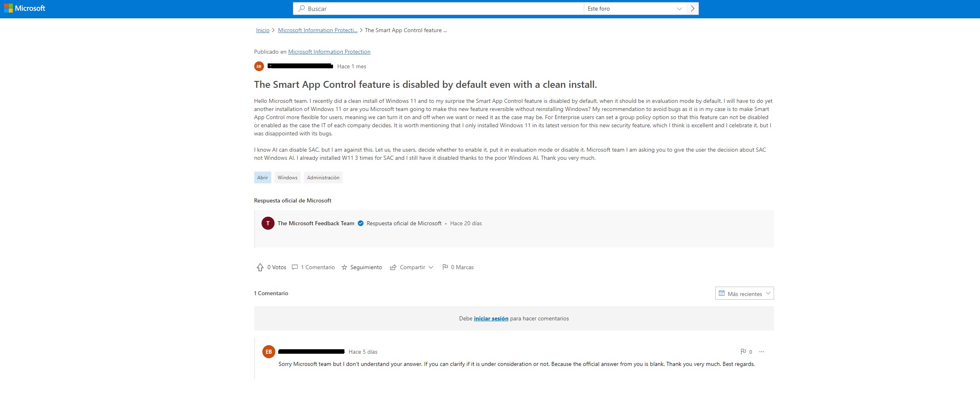
Task: Click The Microsoft Feedback Team name
Action: (x=316, y=223)
